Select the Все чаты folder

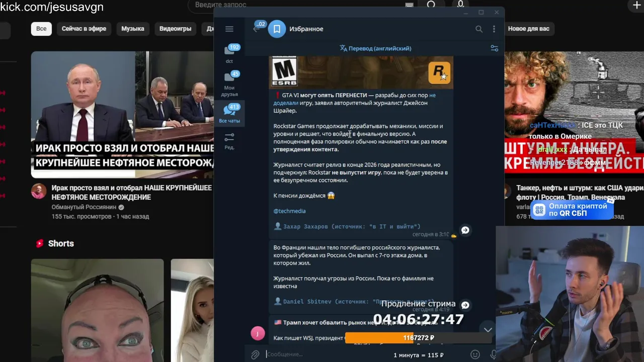point(229,114)
